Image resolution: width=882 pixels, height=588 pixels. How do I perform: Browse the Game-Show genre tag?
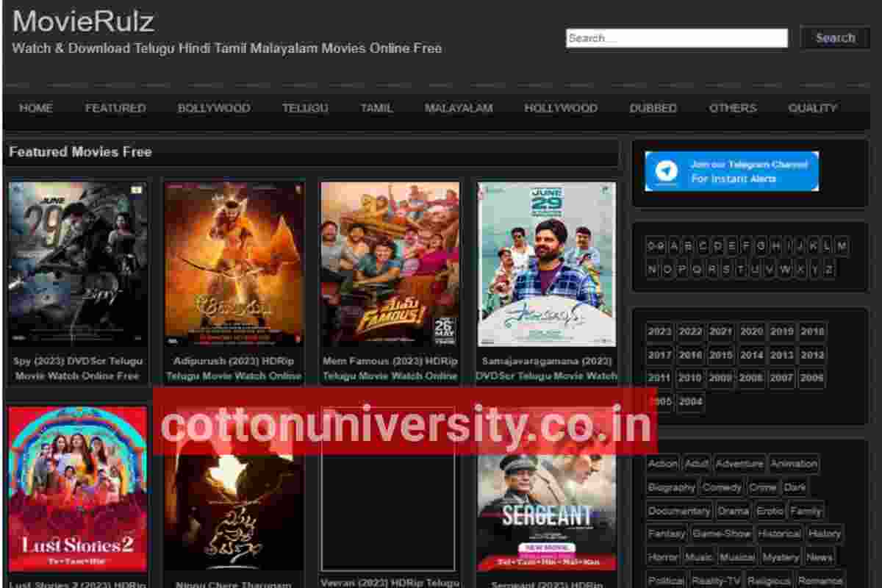pyautogui.click(x=722, y=534)
